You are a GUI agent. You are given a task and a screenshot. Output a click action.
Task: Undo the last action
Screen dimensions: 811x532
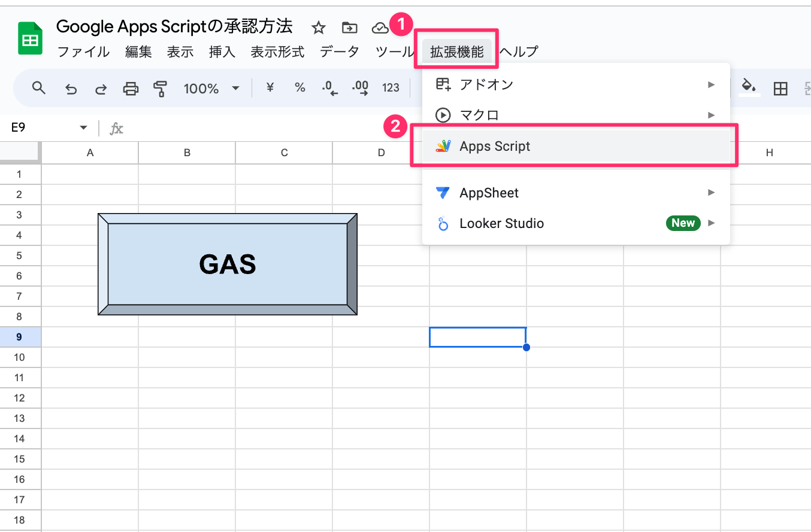coord(71,89)
